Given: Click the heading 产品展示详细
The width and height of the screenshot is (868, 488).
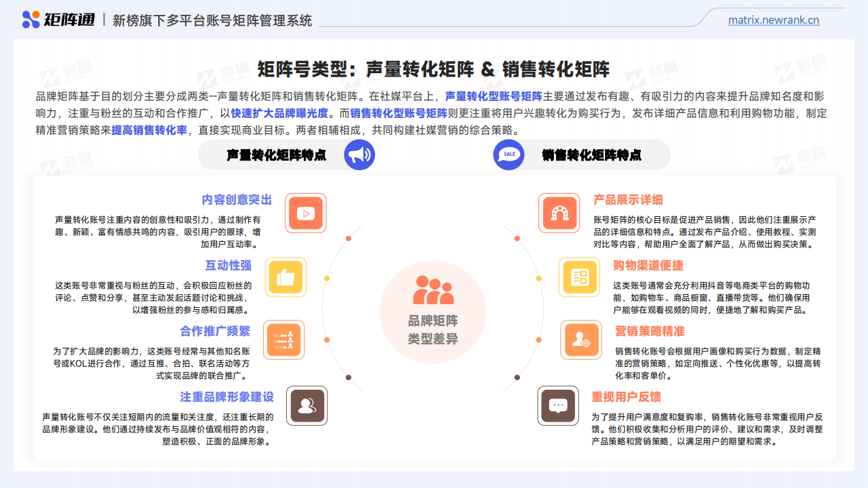Looking at the screenshot, I should pyautogui.click(x=628, y=200).
